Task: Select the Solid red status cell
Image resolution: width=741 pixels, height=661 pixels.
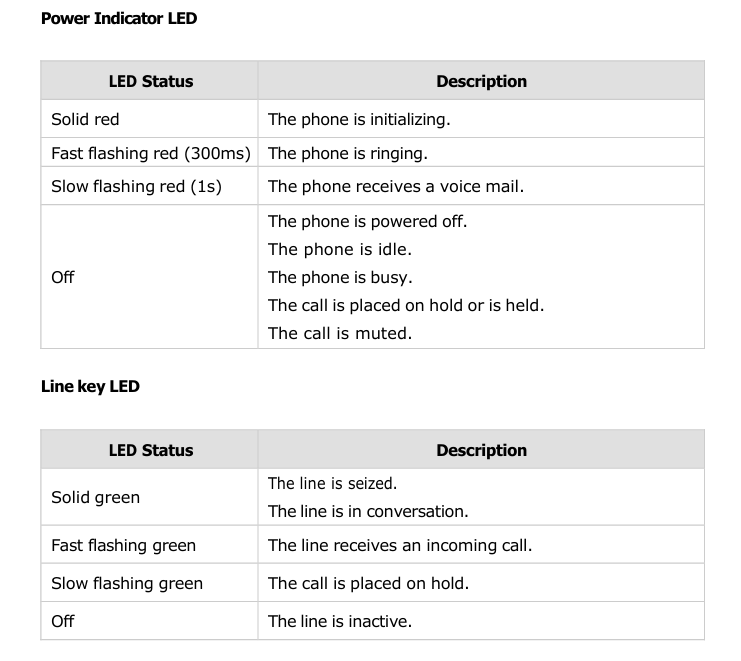Action: pyautogui.click(x=85, y=119)
